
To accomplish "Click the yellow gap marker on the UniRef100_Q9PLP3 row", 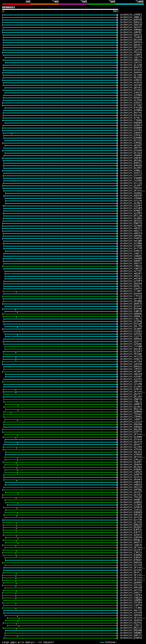I will tap(18, 636).
